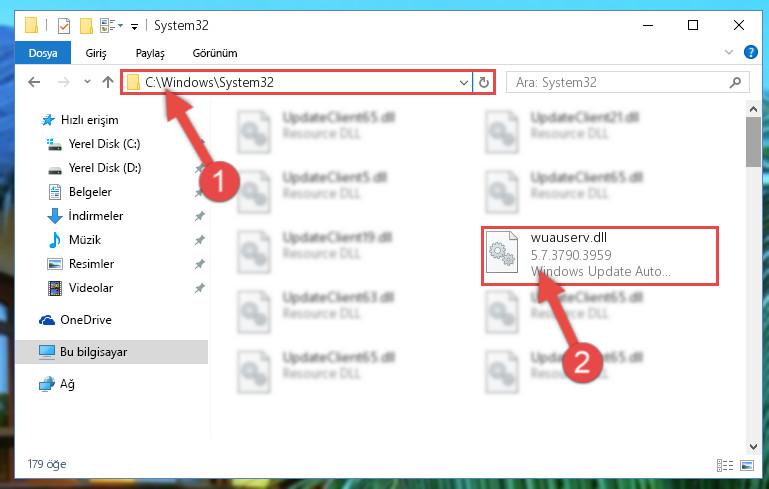
Task: Click the New folder icon in title bar
Action: tap(86, 26)
